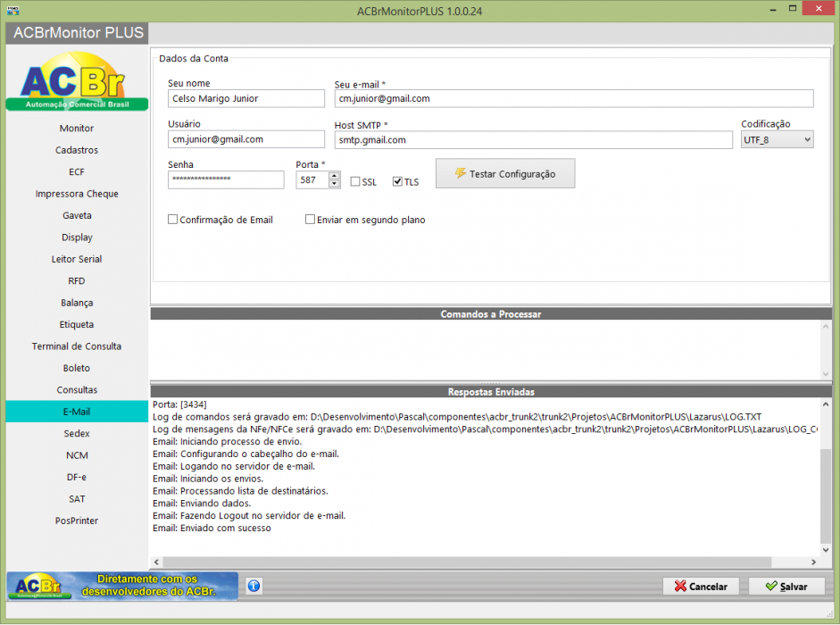Image resolution: width=840 pixels, height=625 pixels.
Task: Decrease the Porta value with down arrow
Action: coord(334,184)
